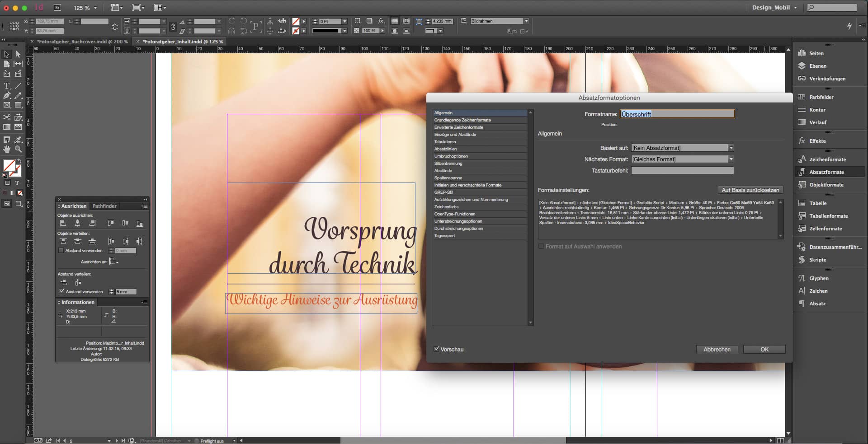Enable Abstand verwenden under Objekte verteilen
The height and width of the screenshot is (444, 868).
coord(61,250)
